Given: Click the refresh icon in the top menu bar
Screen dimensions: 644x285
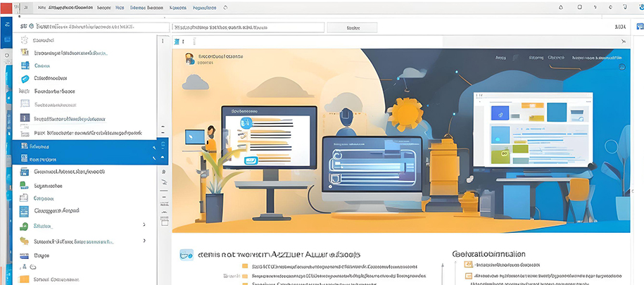Looking at the screenshot, I should 225,7.
